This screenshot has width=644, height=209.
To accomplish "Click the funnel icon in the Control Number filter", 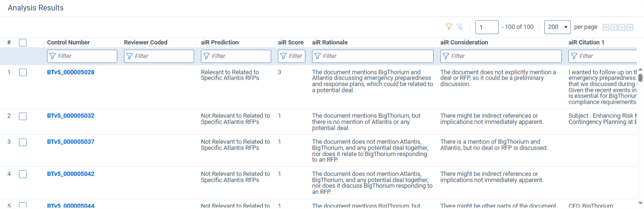I will 53,56.
